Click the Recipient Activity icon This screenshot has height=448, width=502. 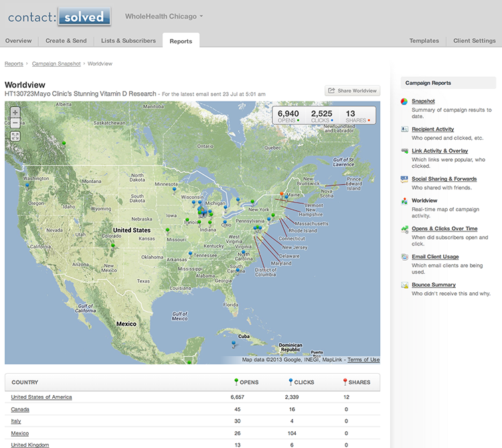(x=405, y=129)
